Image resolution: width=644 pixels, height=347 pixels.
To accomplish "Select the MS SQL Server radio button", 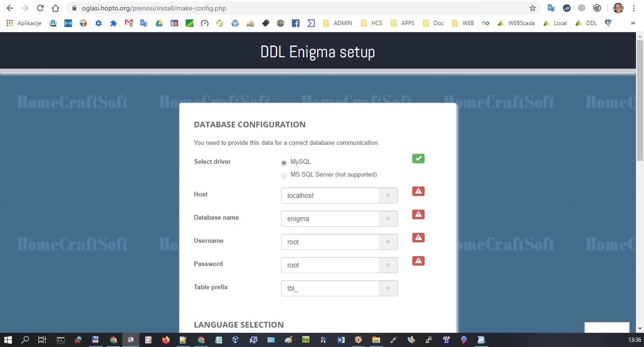I will click(x=284, y=175).
